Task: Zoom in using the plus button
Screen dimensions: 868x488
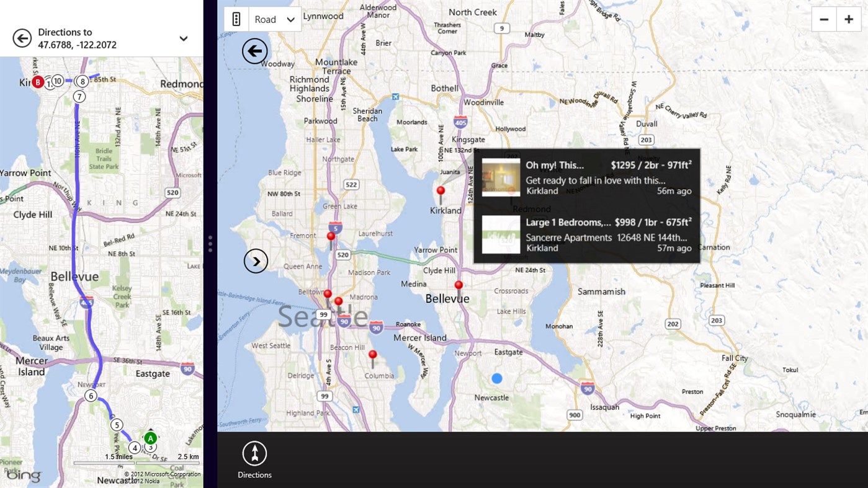Action: 848,19
